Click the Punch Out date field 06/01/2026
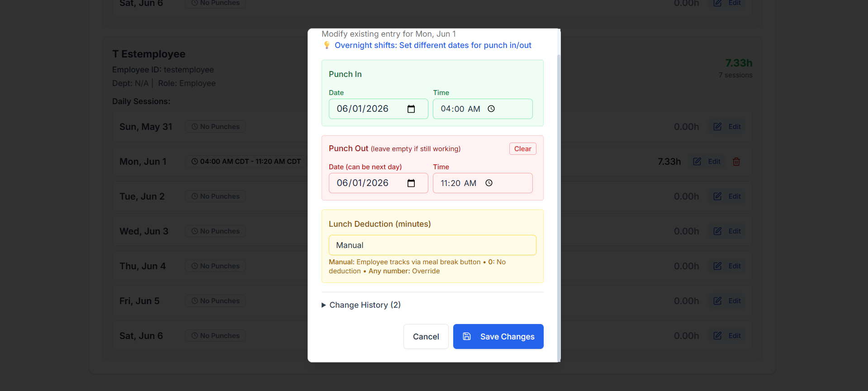The image size is (868, 391). pyautogui.click(x=378, y=183)
